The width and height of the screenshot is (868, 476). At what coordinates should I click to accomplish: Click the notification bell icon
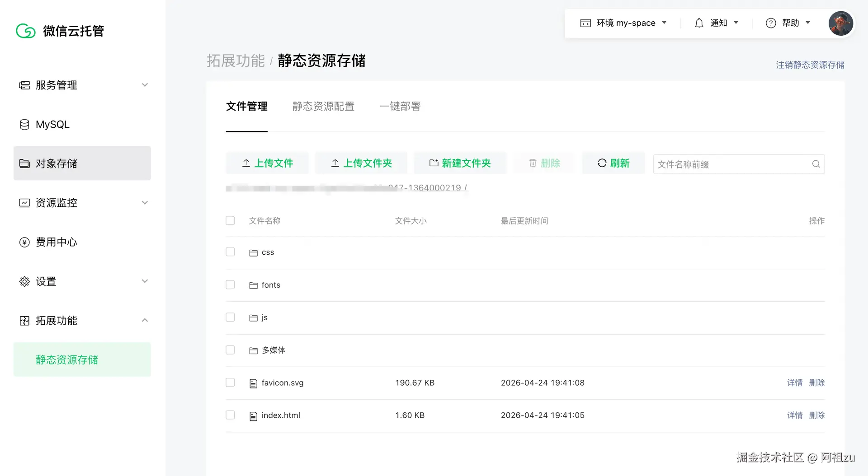click(x=699, y=23)
